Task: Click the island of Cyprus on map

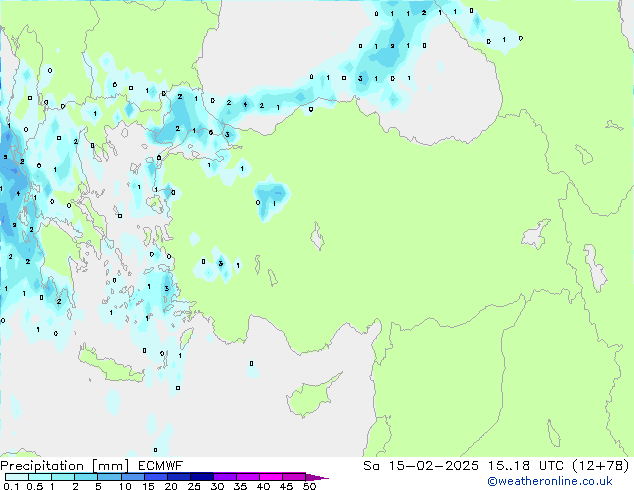Action: point(311,397)
